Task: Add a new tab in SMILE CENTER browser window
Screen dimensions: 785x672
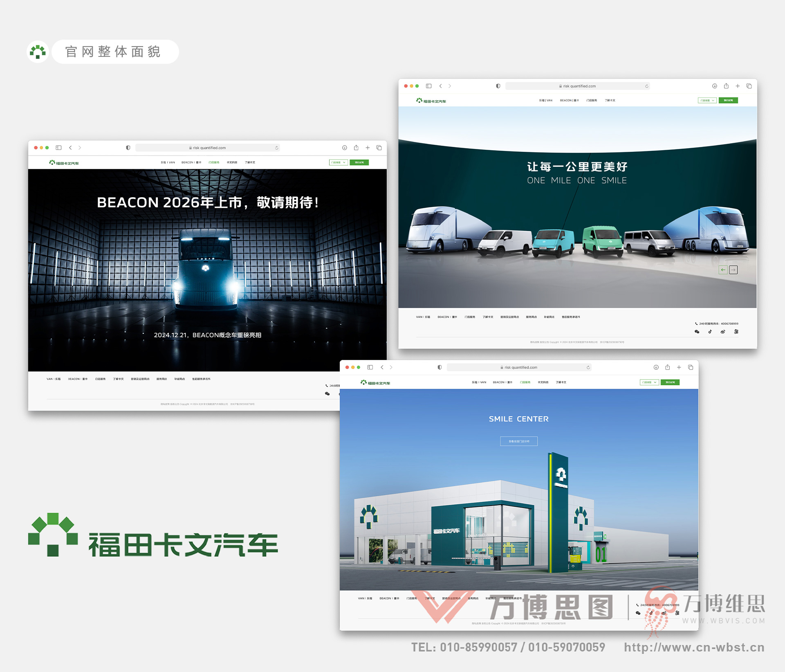Action: click(x=679, y=367)
